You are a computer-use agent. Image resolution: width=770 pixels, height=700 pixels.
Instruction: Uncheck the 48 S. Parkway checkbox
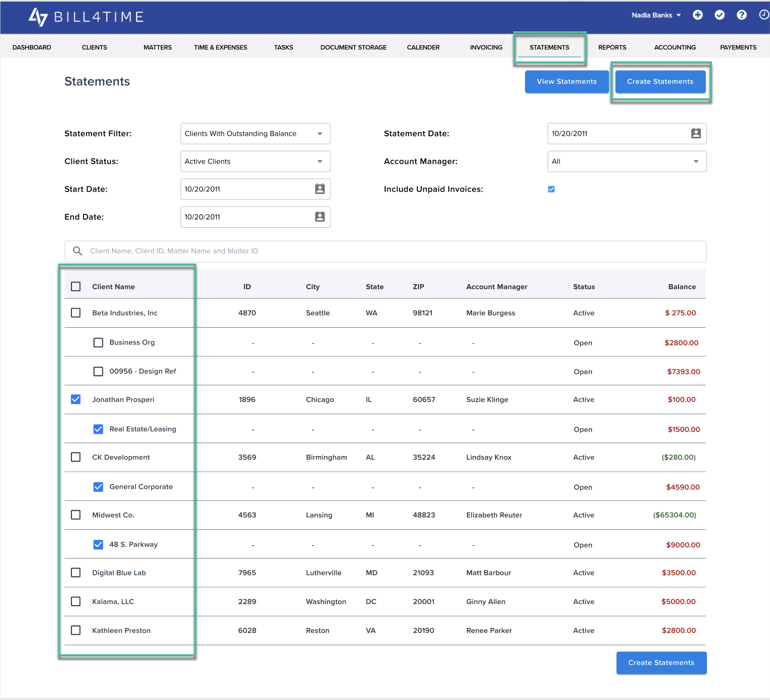click(x=98, y=545)
